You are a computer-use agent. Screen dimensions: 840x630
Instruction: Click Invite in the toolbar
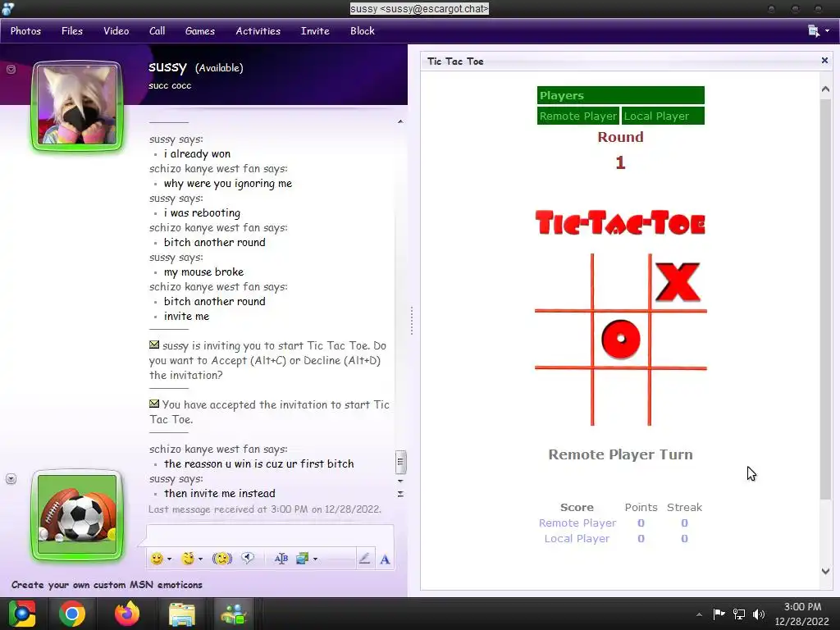[315, 31]
